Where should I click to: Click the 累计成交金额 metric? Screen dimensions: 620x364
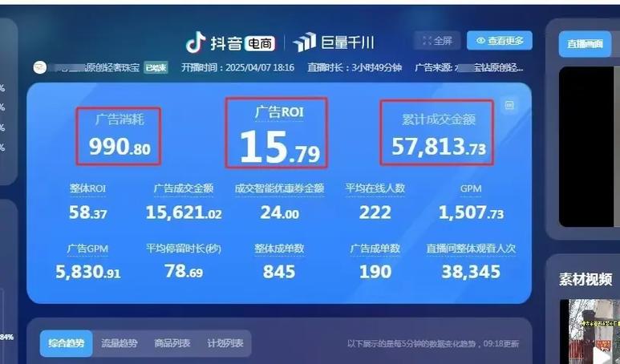pyautogui.click(x=438, y=134)
